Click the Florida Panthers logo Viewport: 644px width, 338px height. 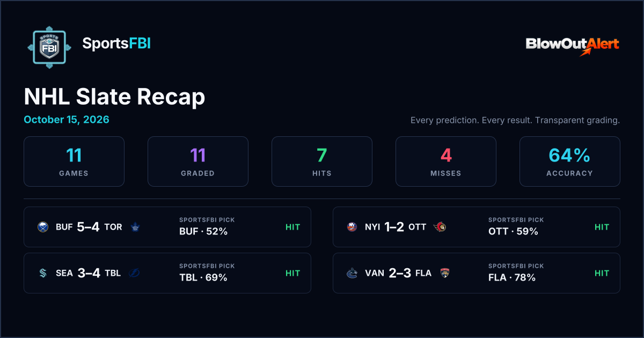click(444, 273)
